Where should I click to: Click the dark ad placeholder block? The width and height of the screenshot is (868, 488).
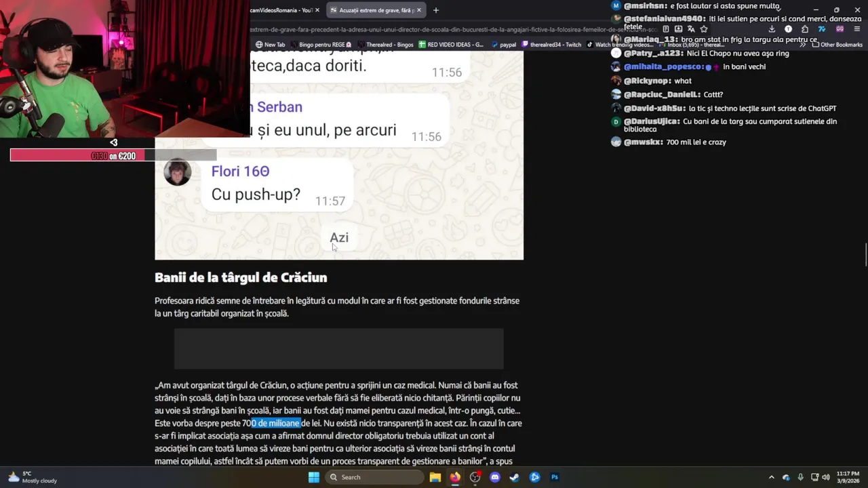339,348
